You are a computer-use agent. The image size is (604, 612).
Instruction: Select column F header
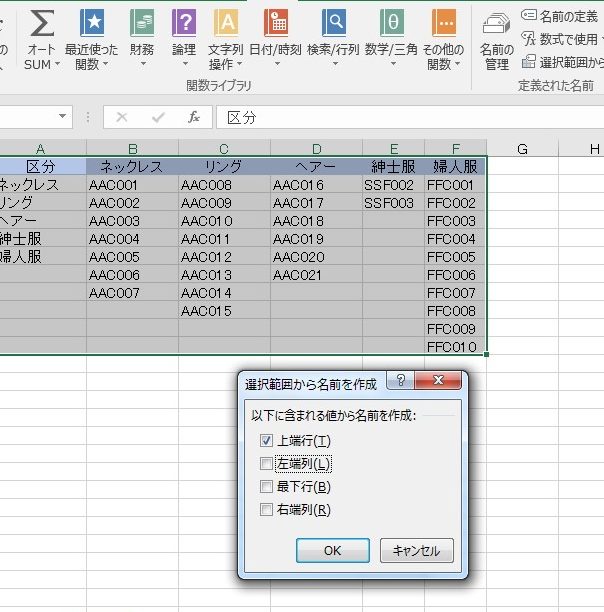(455, 149)
